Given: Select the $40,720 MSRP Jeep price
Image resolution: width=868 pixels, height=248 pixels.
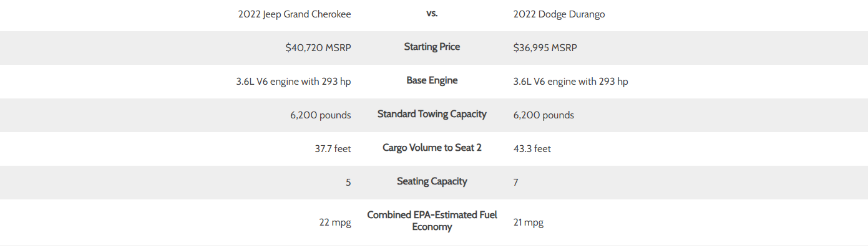Looking at the screenshot, I should [x=318, y=47].
